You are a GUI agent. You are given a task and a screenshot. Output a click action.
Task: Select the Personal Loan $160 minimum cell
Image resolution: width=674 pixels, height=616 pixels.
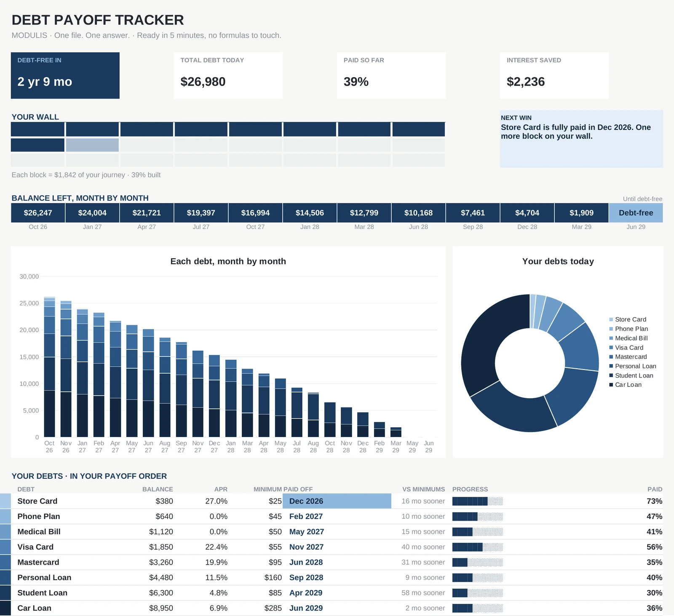(273, 578)
